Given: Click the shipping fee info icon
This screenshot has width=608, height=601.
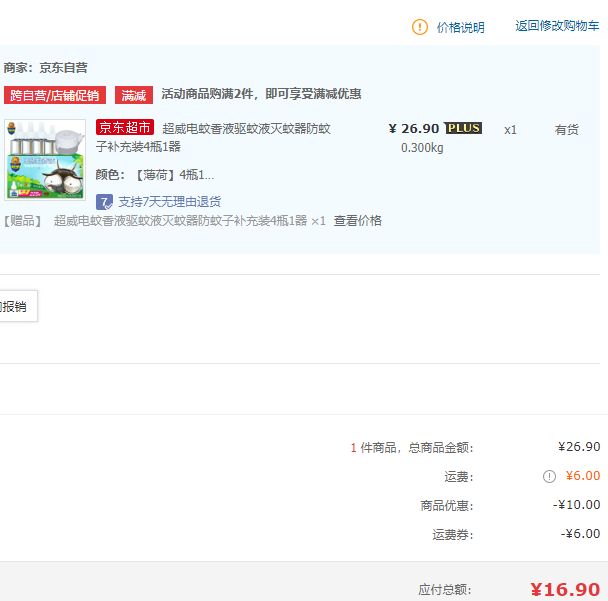Looking at the screenshot, I should pos(549,476).
